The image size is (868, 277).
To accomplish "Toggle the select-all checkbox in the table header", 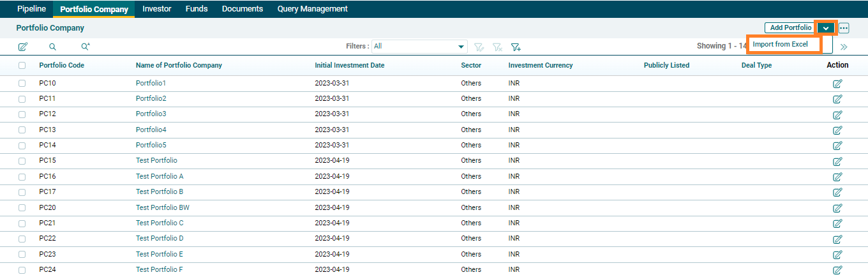I will [x=22, y=66].
